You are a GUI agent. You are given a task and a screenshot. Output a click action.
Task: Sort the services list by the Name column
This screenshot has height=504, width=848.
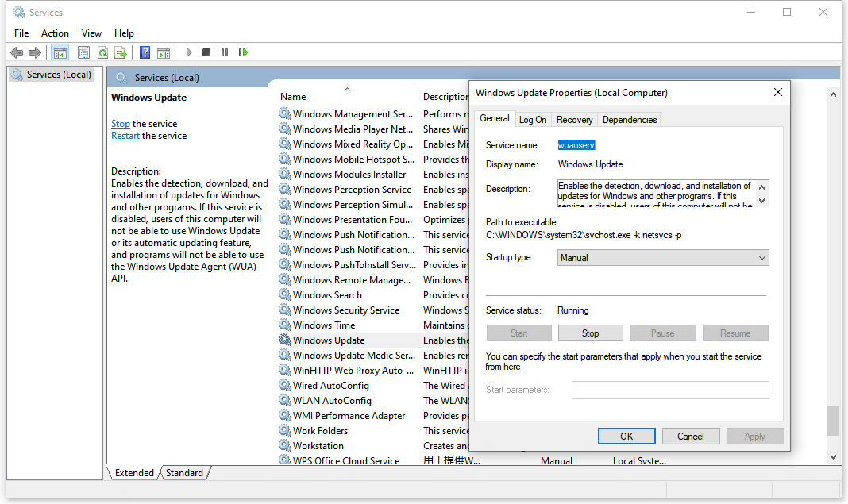pyautogui.click(x=293, y=97)
